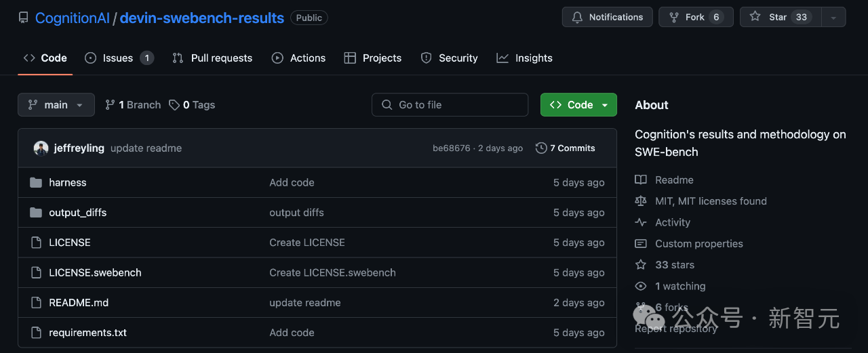The image size is (868, 353).
Task: Click jeffreyling's avatar thumbnail
Action: (41, 148)
